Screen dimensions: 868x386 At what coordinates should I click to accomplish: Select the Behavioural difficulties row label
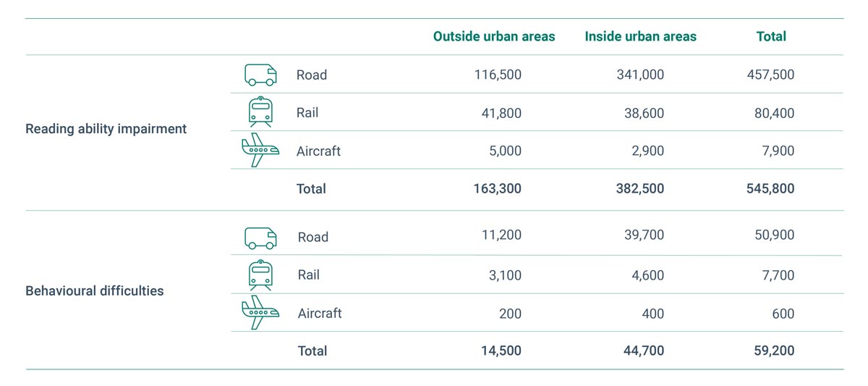(x=95, y=291)
